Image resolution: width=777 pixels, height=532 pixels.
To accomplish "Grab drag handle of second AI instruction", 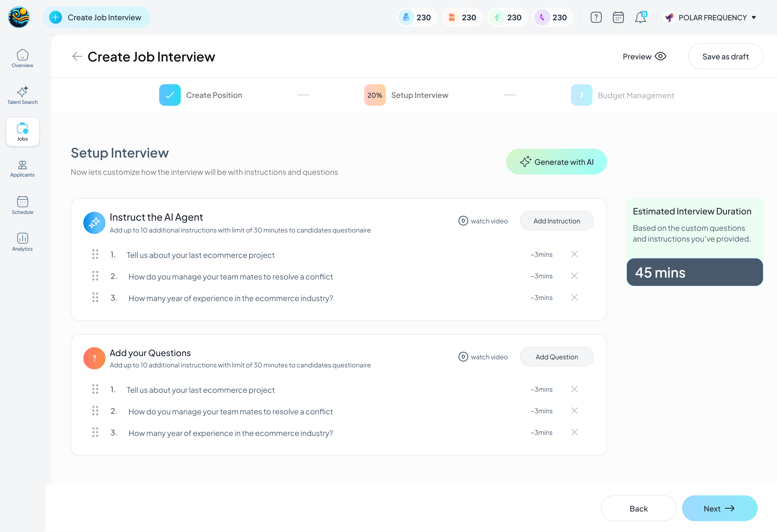I will [x=95, y=276].
